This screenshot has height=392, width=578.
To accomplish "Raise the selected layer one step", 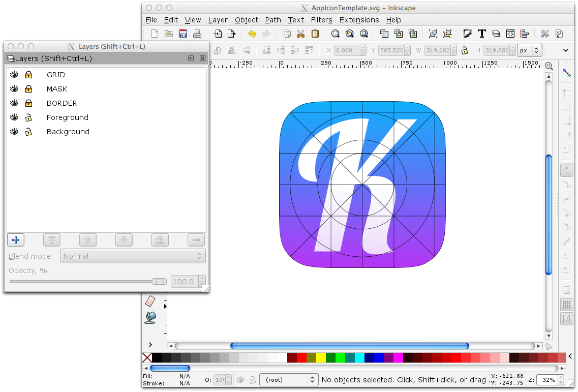I will tap(87, 239).
